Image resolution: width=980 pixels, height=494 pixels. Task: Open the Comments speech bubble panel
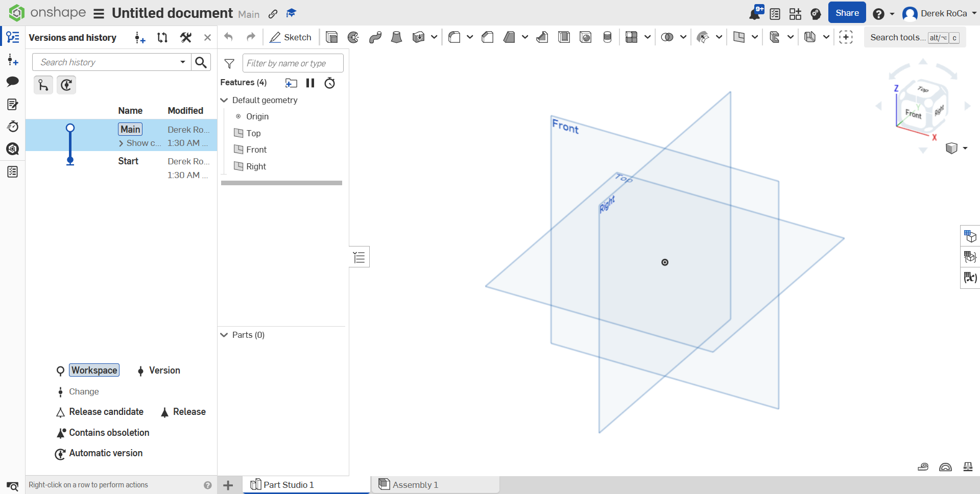tap(13, 82)
